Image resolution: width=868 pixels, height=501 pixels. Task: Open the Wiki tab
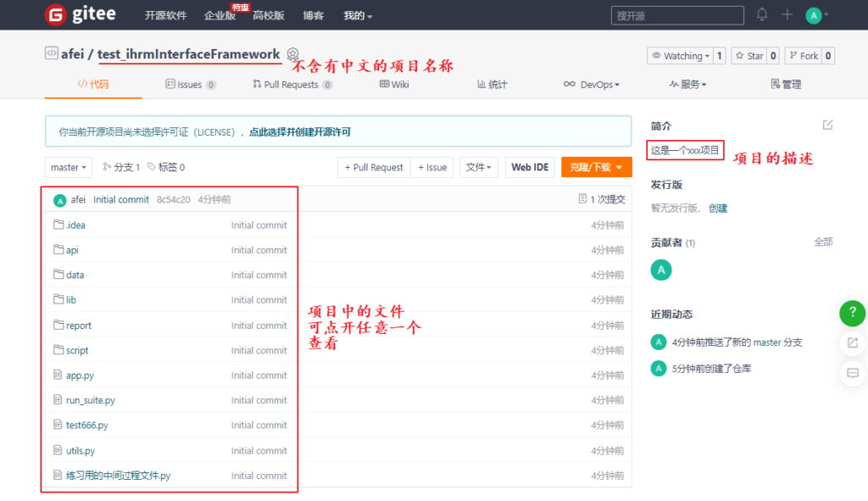click(394, 85)
